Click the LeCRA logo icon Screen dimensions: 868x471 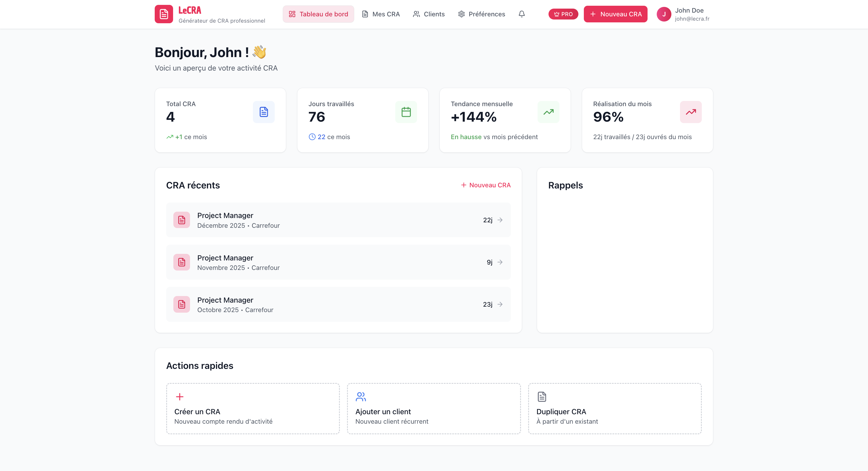coord(164,14)
